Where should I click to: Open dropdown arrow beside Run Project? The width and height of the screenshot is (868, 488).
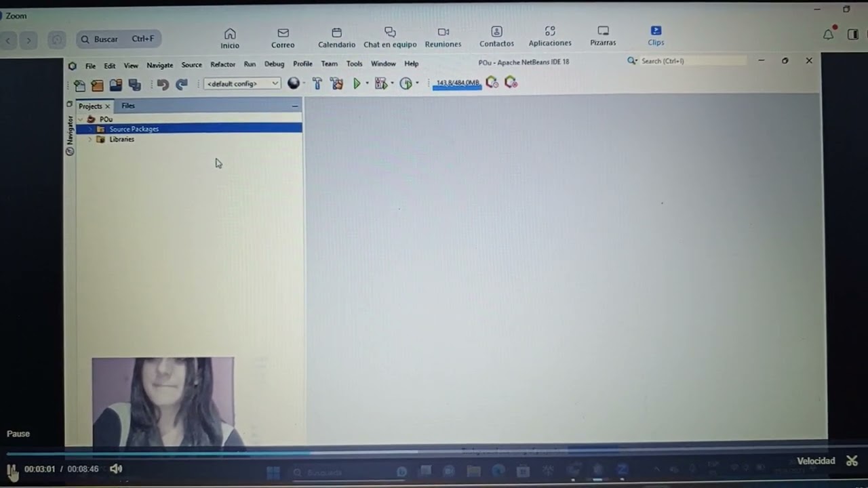[x=367, y=83]
